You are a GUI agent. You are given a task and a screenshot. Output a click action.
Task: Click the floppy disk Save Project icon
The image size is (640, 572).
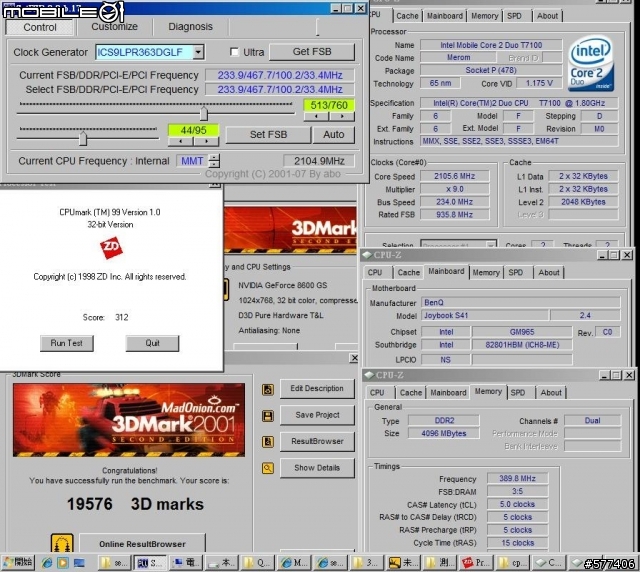[x=268, y=416]
